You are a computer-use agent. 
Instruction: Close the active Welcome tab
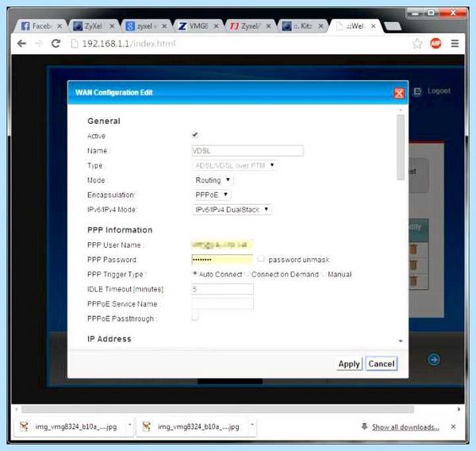coord(374,26)
